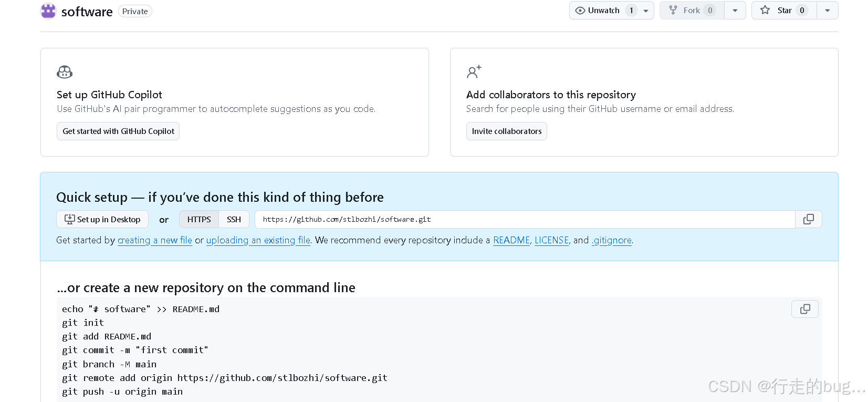Viewport: 868px width, 402px height.
Task: Click the Private visibility badge
Action: [x=135, y=12]
